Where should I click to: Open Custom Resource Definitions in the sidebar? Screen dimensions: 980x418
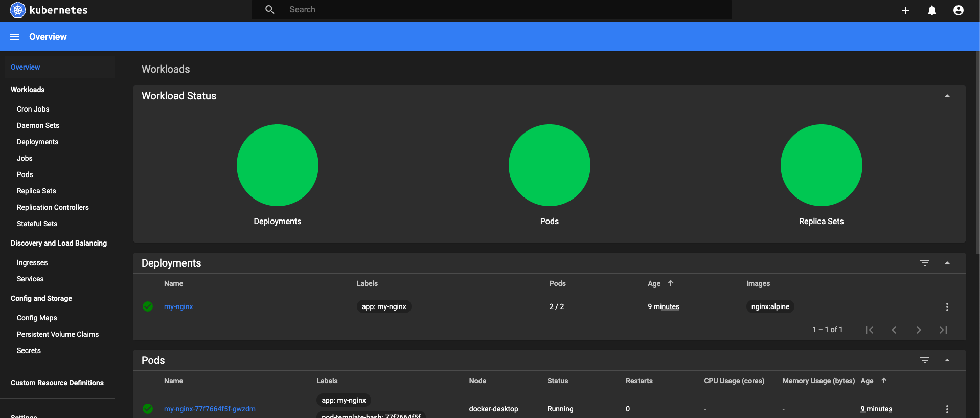(x=57, y=383)
